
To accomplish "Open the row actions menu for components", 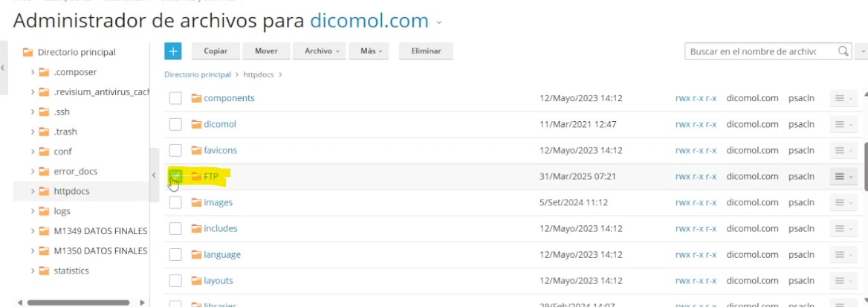I will [843, 98].
